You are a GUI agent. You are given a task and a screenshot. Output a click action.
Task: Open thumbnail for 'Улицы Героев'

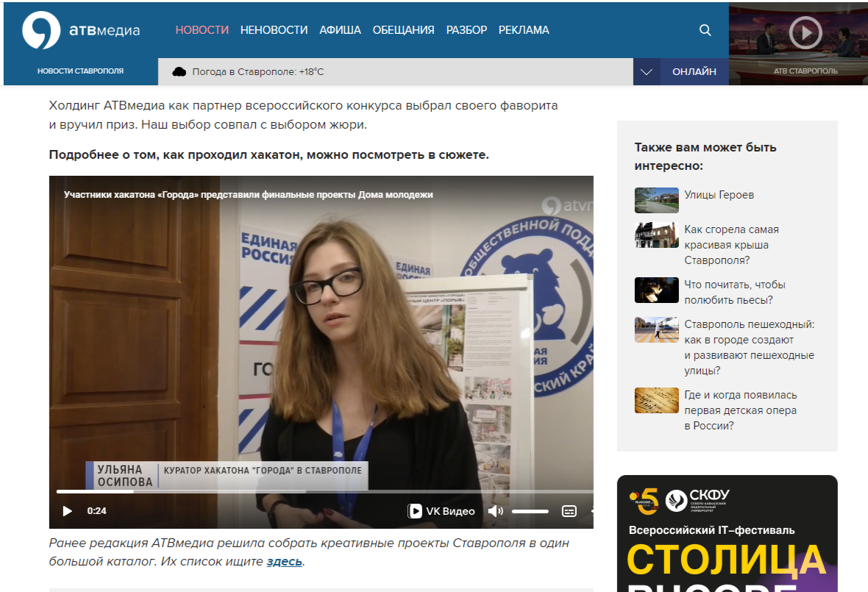[x=657, y=200]
